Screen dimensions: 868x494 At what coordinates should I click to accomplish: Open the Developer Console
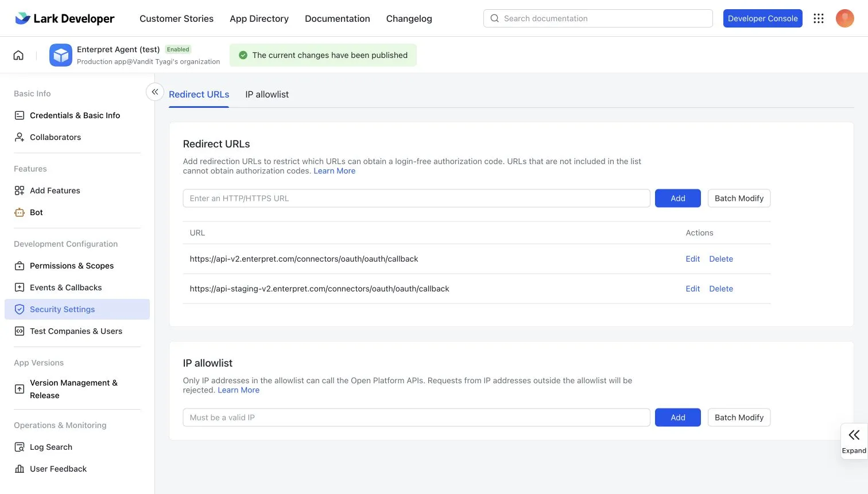point(763,18)
